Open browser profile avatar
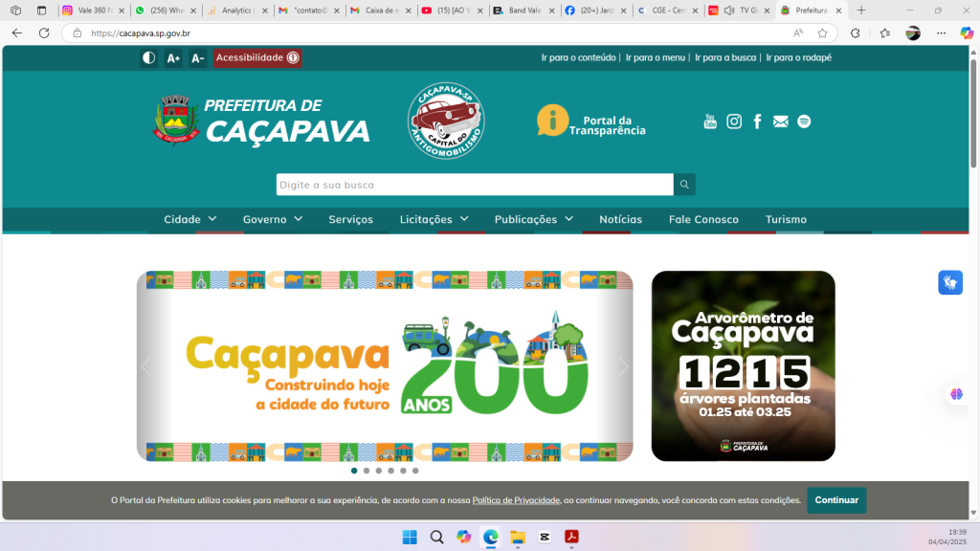The width and height of the screenshot is (980, 551). (913, 33)
